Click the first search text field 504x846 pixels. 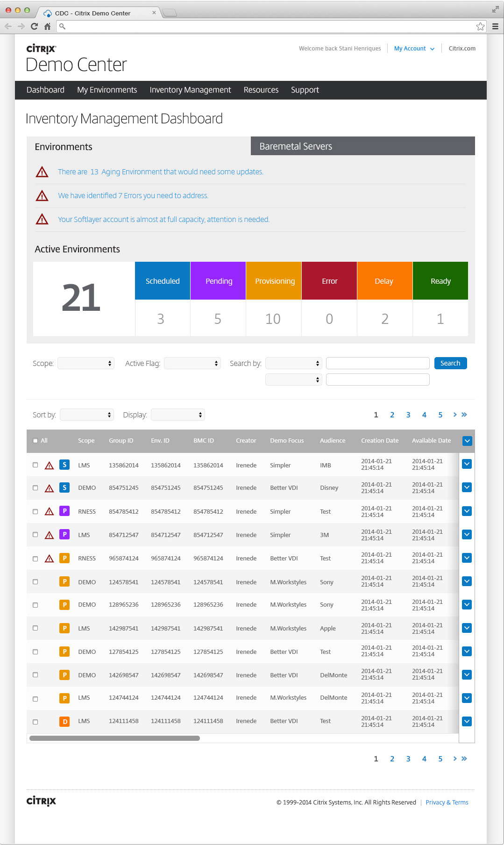click(378, 363)
